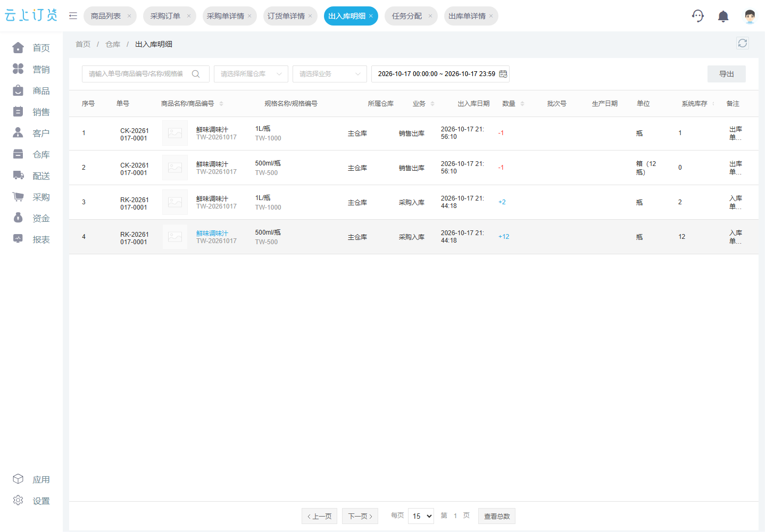The height and width of the screenshot is (532, 766).
Task: Open 配送 in the sidebar
Action: 31,176
